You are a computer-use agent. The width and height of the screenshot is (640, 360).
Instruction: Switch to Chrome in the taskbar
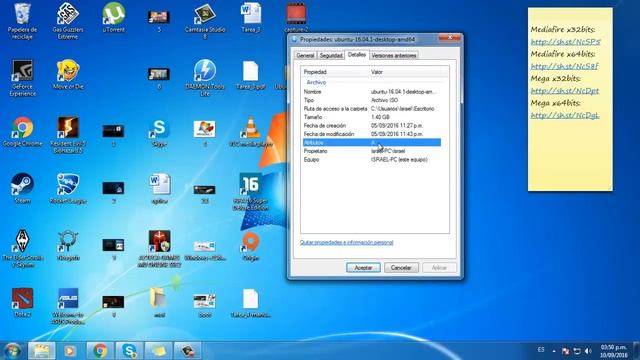click(100, 351)
